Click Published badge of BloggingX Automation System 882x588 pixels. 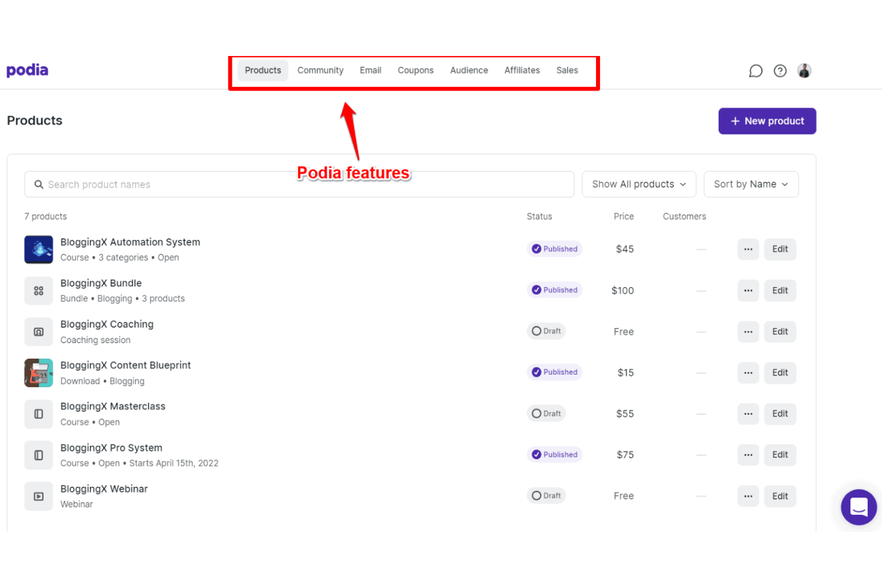coord(554,249)
